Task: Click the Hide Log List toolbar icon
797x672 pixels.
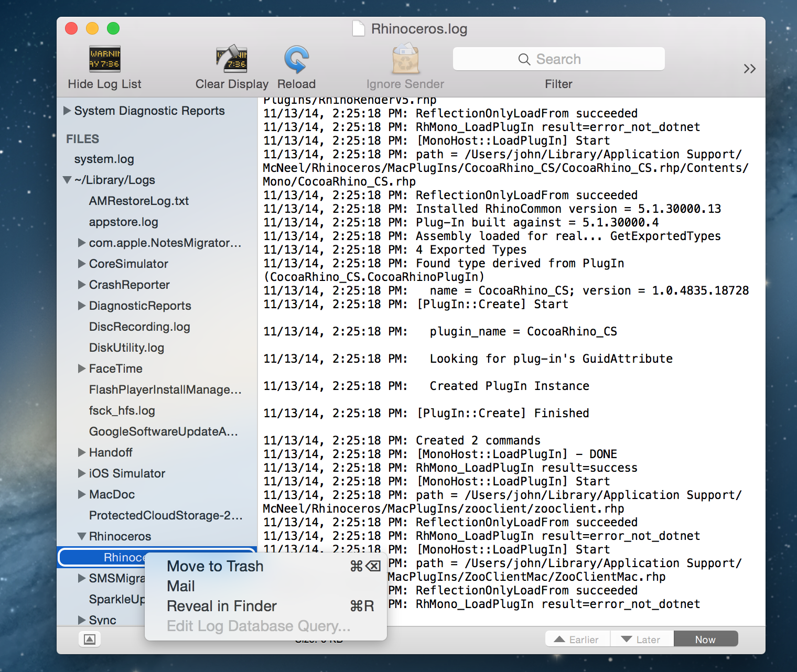Action: point(105,59)
